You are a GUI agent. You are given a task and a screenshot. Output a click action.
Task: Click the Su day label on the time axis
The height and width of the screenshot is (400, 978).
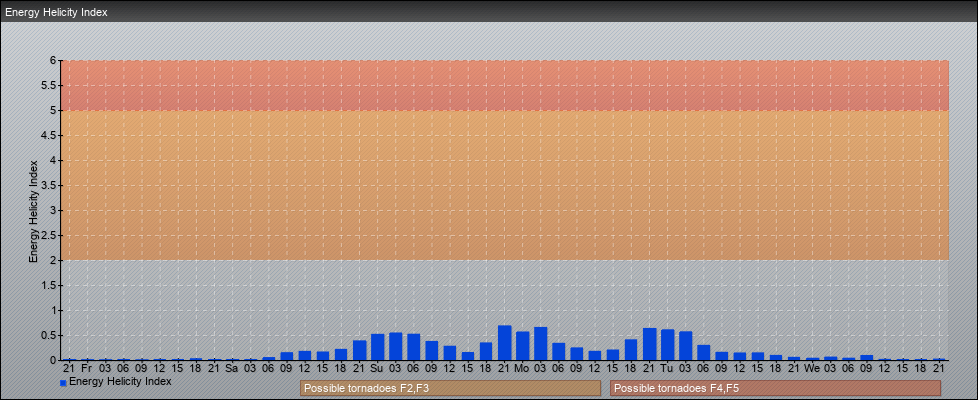[x=376, y=369]
